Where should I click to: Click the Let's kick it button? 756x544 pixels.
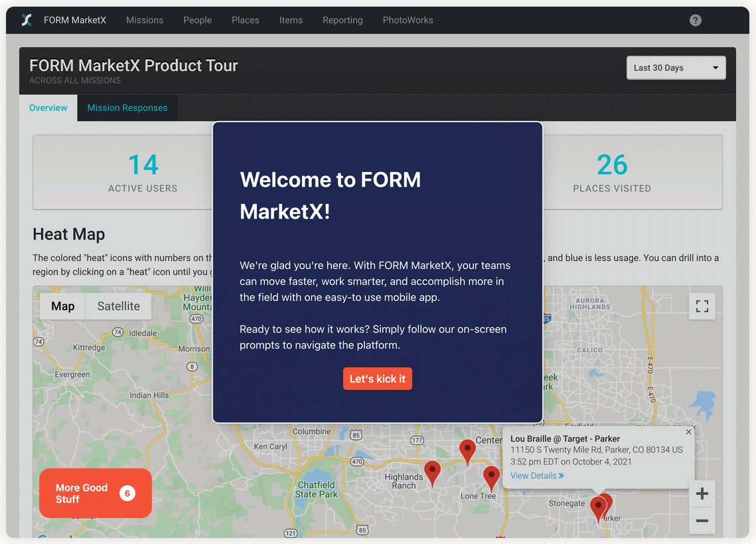pos(378,379)
